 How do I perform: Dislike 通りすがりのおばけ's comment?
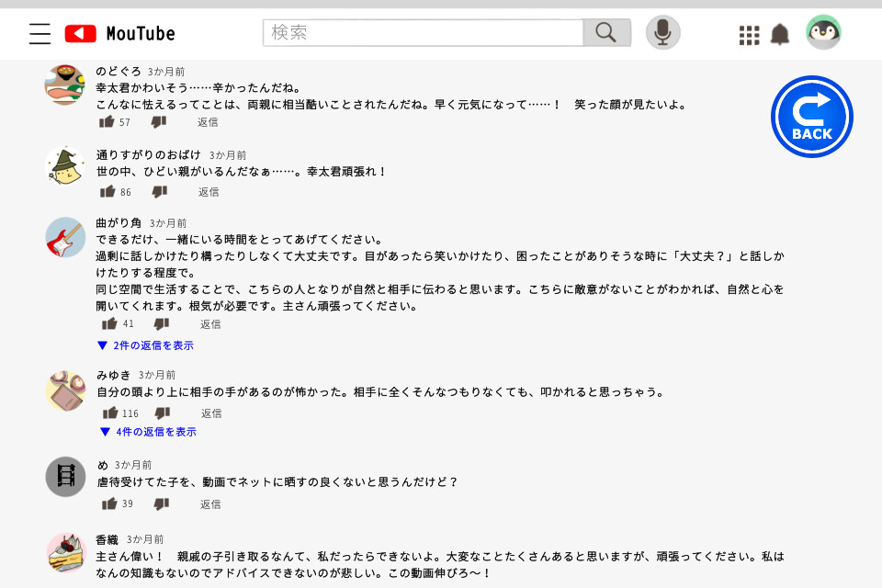coord(160,192)
